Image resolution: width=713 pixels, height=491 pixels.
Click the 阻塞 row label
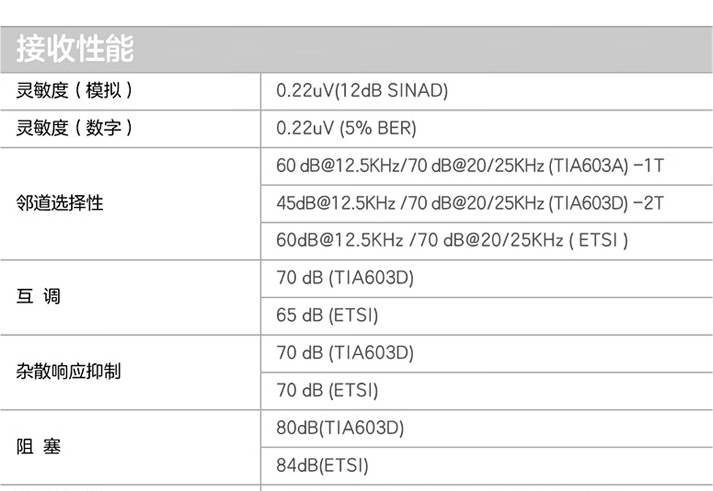click(39, 447)
